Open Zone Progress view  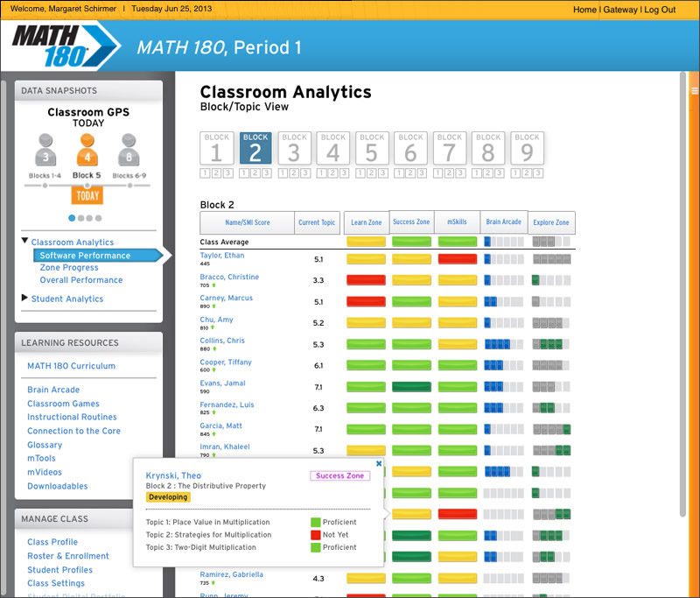pos(69,268)
